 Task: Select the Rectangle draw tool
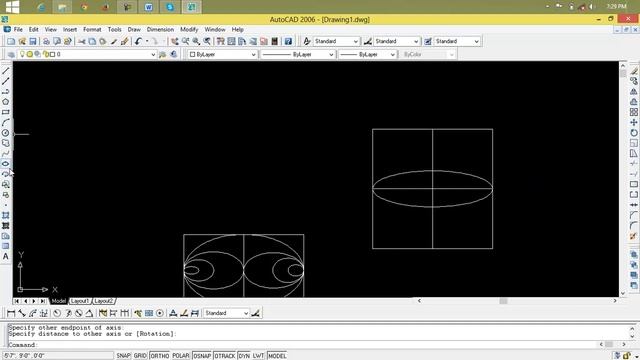tap(6, 112)
